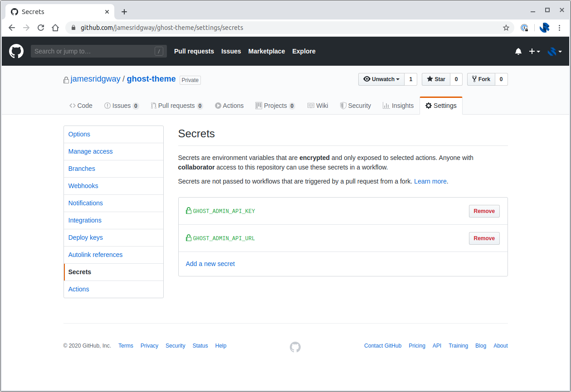
Task: Open the plus create-new dropdown
Action: 534,52
